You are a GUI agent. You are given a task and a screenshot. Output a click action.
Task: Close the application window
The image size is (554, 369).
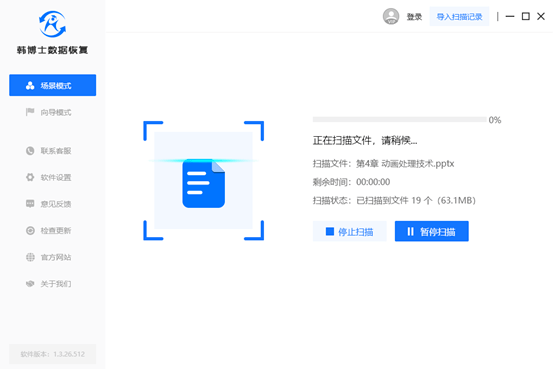(541, 16)
